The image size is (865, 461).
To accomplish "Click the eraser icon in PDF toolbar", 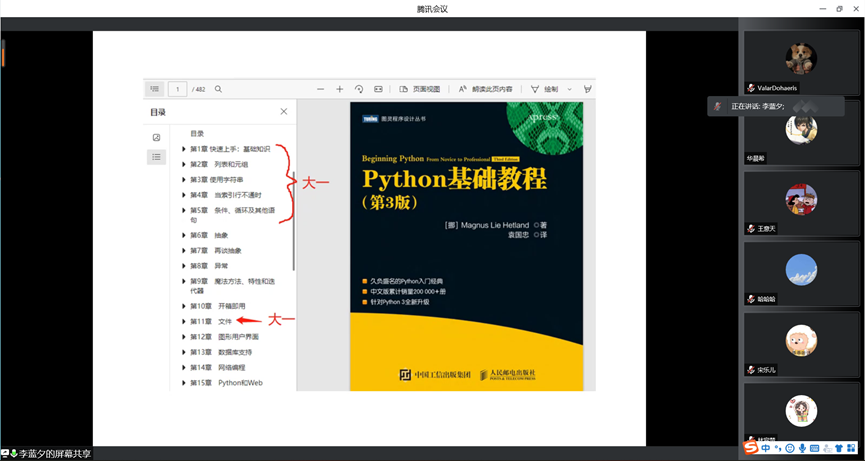I will coord(588,89).
